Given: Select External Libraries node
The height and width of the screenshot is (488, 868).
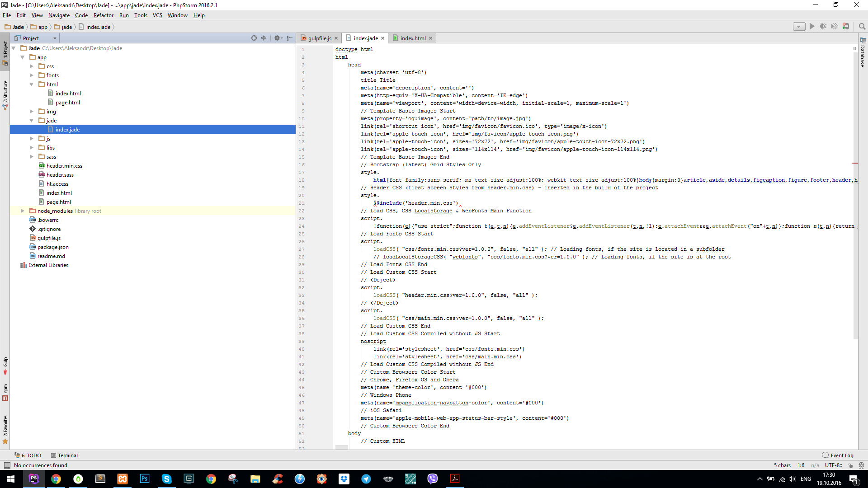Looking at the screenshot, I should click(48, 265).
